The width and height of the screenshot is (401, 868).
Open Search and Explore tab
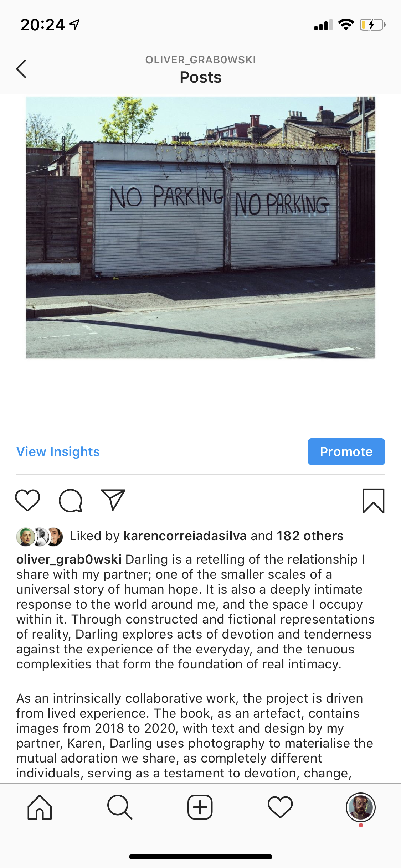click(x=120, y=807)
